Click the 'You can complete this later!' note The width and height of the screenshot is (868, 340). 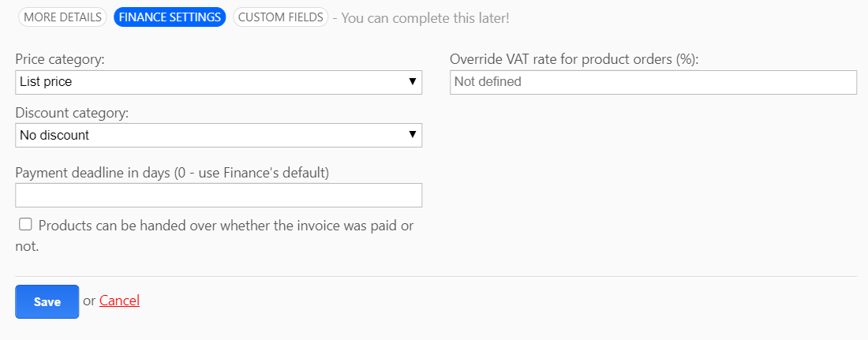425,17
